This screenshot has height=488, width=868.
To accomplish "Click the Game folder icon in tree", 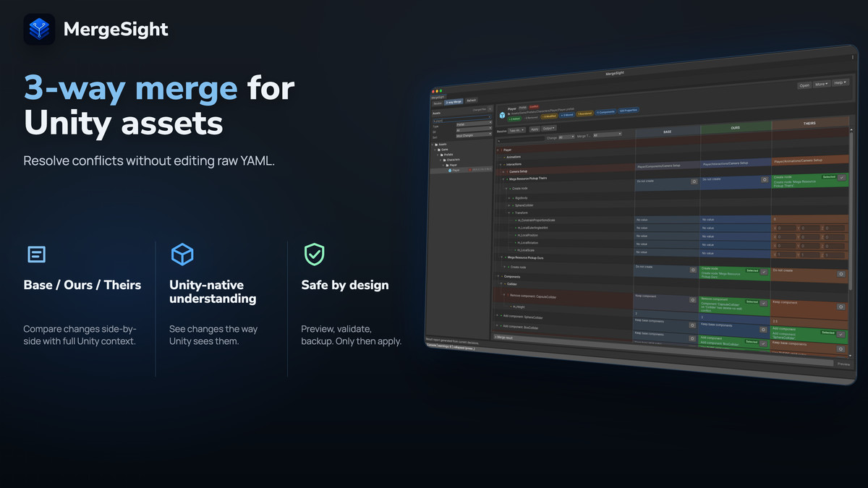I will click(x=439, y=150).
